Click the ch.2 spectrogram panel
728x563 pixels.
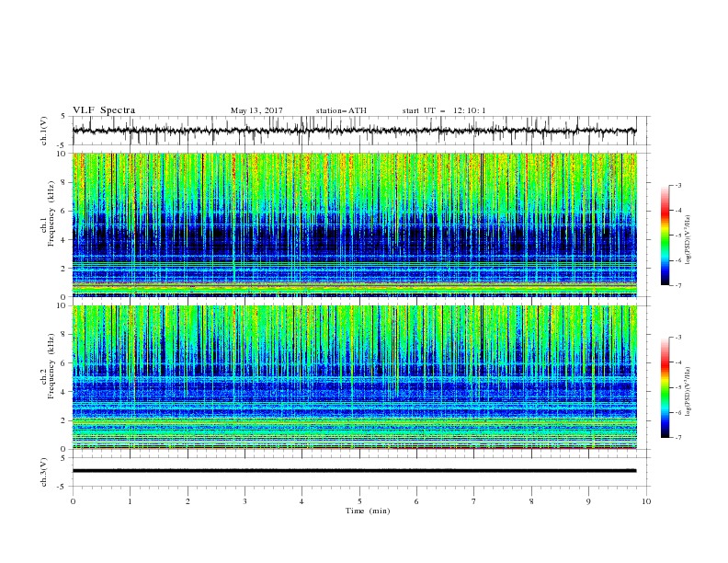[x=354, y=377]
